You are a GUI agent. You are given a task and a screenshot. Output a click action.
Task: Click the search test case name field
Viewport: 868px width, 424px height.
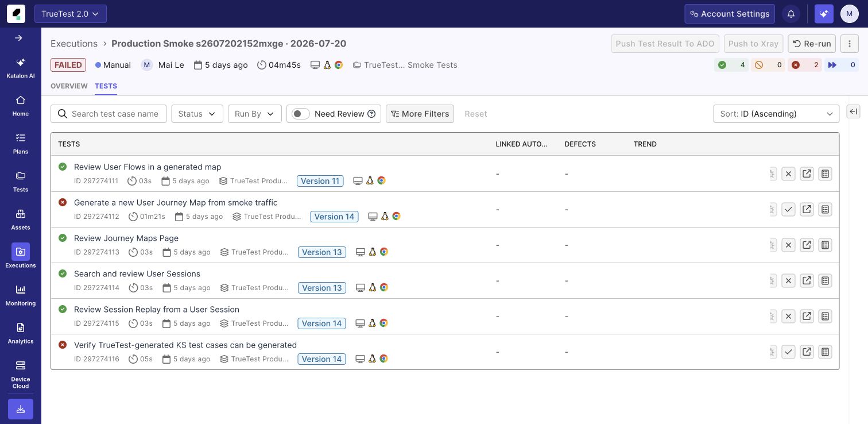[x=108, y=114]
